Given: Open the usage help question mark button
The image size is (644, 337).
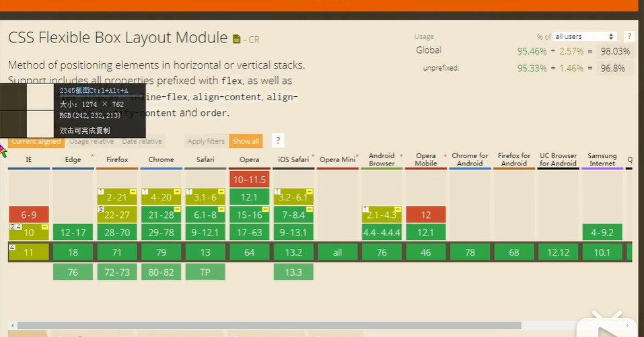Looking at the screenshot, I should pos(629,36).
